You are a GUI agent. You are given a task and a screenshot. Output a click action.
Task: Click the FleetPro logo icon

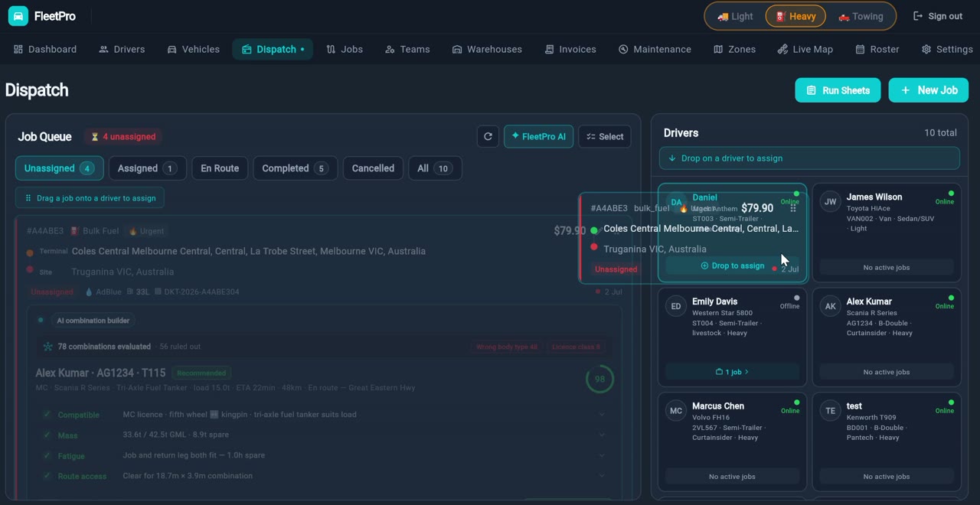(x=18, y=16)
